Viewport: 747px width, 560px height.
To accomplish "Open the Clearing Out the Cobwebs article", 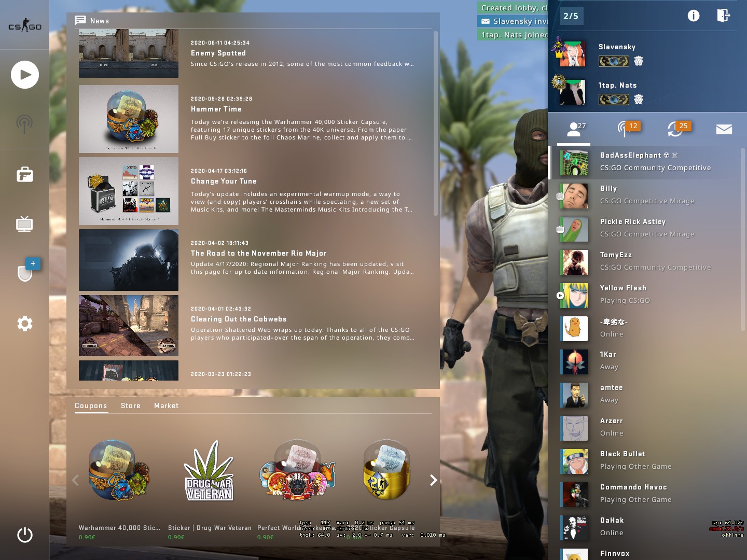I will 254,326.
